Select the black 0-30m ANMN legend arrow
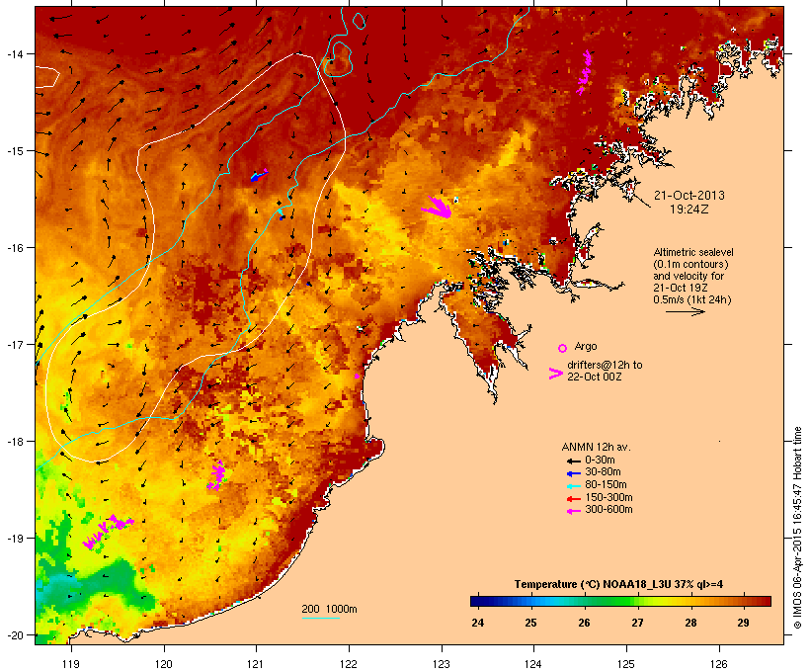The width and height of the screenshot is (810, 672). click(573, 462)
